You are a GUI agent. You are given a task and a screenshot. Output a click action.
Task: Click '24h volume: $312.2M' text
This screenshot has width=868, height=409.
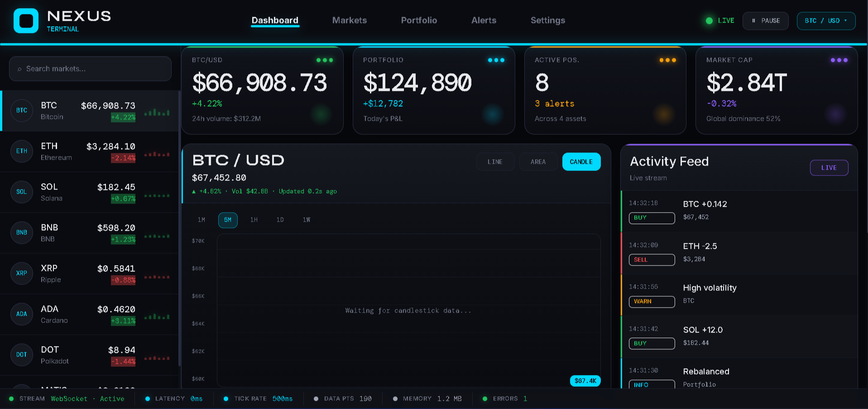226,119
